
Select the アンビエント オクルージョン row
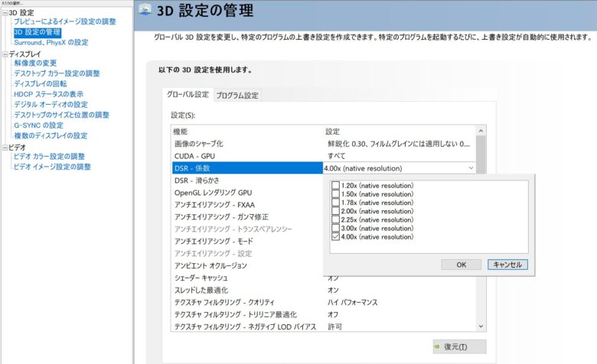247,265
